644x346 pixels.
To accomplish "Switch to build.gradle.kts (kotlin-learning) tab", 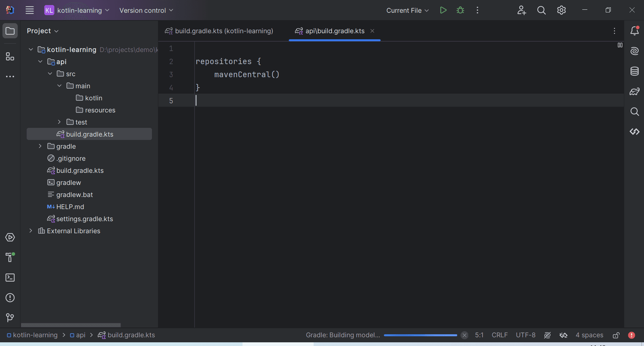I will click(219, 31).
